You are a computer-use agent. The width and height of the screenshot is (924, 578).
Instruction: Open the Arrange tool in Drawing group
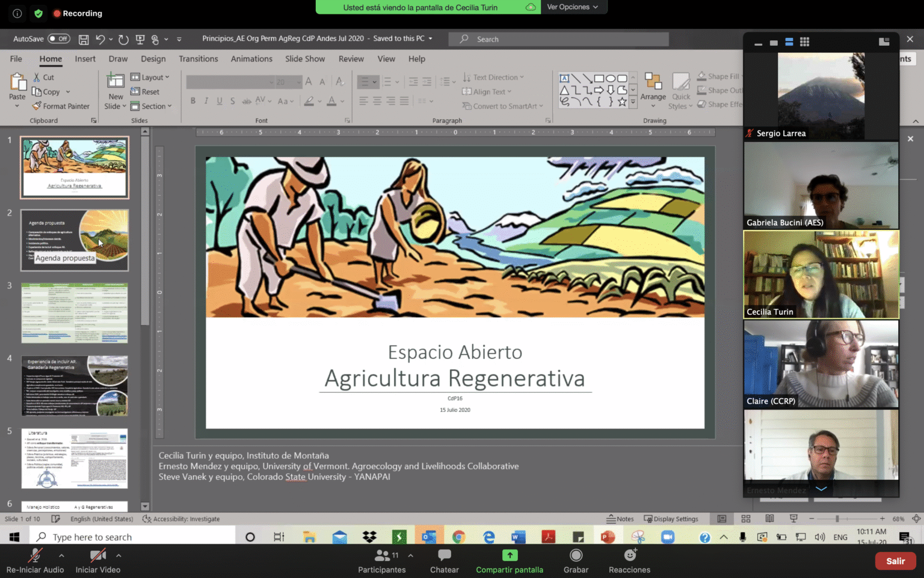[653, 87]
